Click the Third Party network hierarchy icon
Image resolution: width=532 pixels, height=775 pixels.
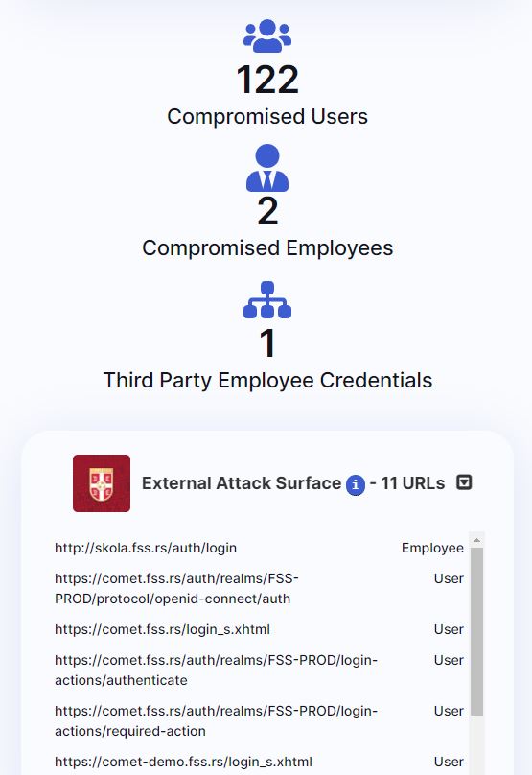click(267, 299)
